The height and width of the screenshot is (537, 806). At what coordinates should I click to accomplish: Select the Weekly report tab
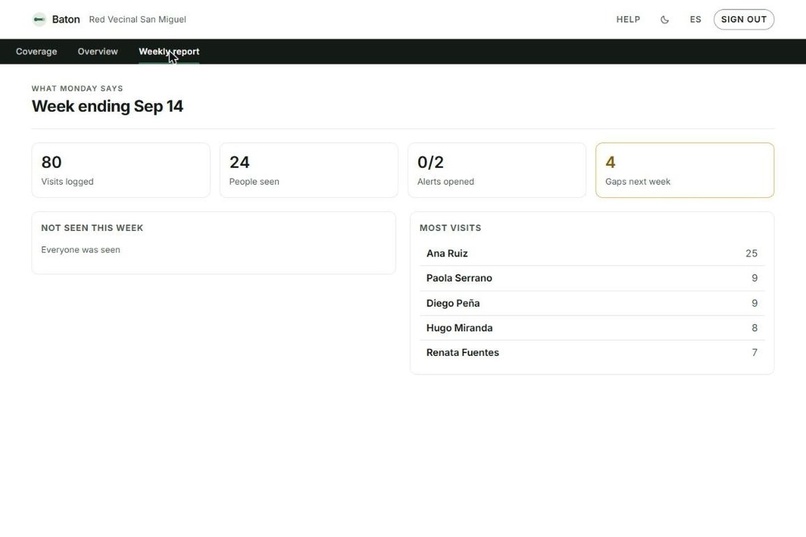(x=169, y=51)
